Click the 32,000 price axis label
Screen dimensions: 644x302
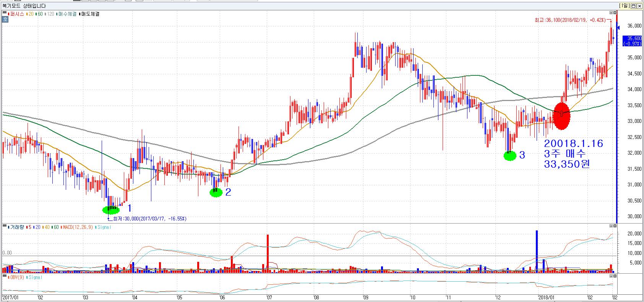click(634, 153)
